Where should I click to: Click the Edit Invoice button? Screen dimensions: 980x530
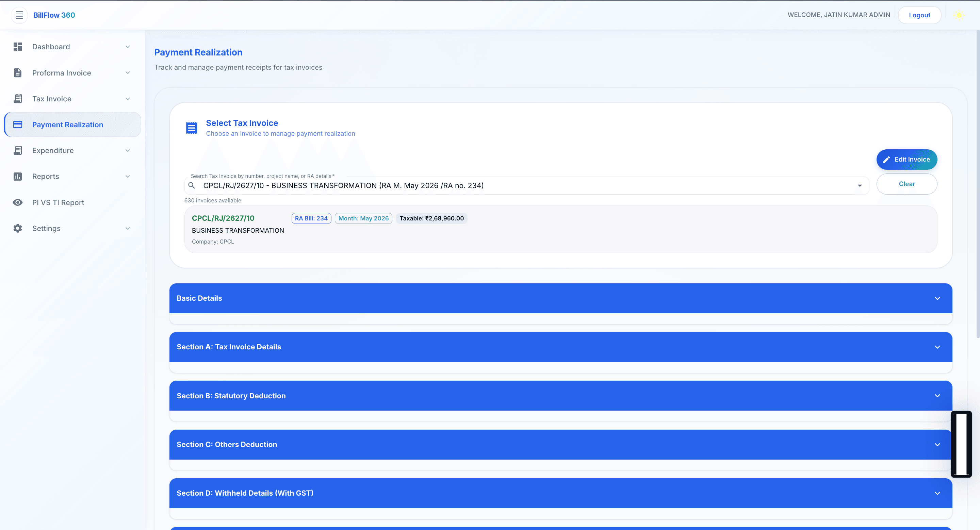coord(906,159)
